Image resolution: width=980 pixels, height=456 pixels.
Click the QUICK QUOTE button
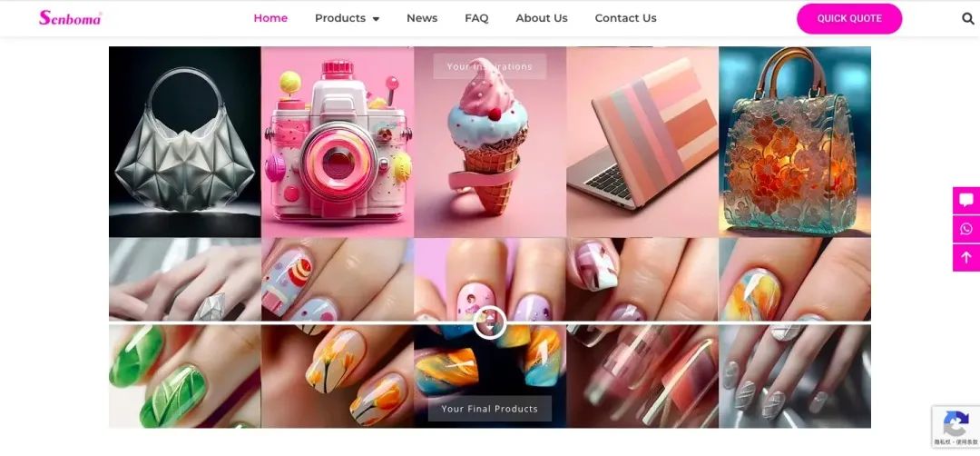tap(849, 18)
